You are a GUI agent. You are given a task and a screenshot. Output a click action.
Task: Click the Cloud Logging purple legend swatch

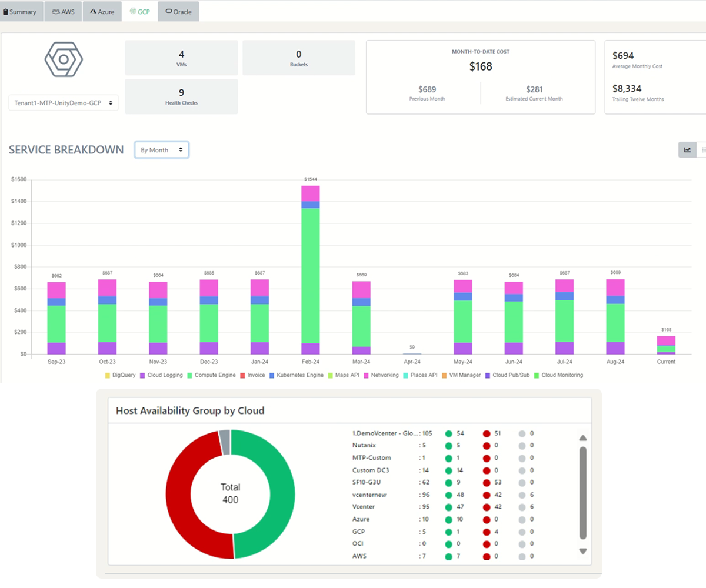tap(143, 375)
